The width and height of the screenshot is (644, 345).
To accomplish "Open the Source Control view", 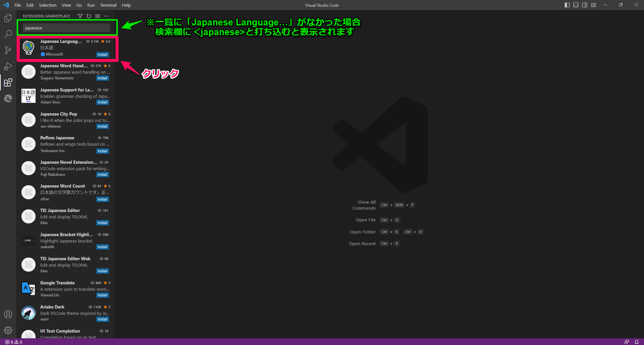I will tap(8, 50).
